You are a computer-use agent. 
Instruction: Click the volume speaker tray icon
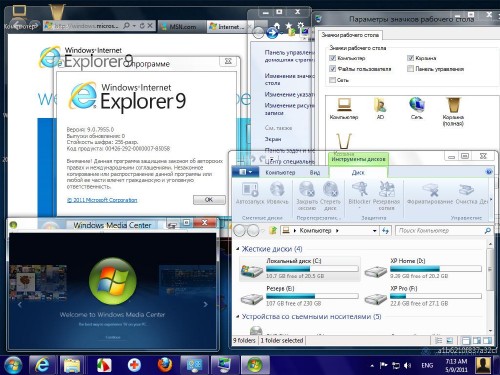[x=407, y=366]
